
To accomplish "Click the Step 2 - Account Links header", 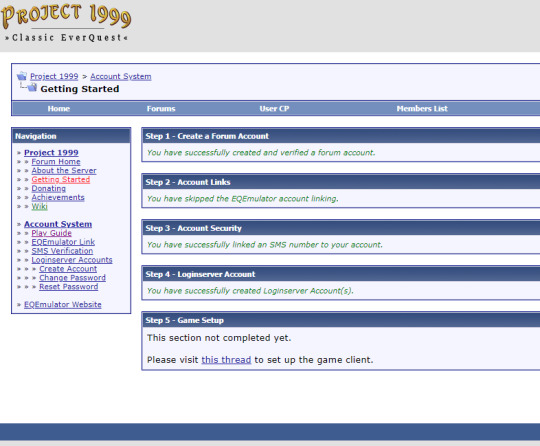I will pos(341,182).
